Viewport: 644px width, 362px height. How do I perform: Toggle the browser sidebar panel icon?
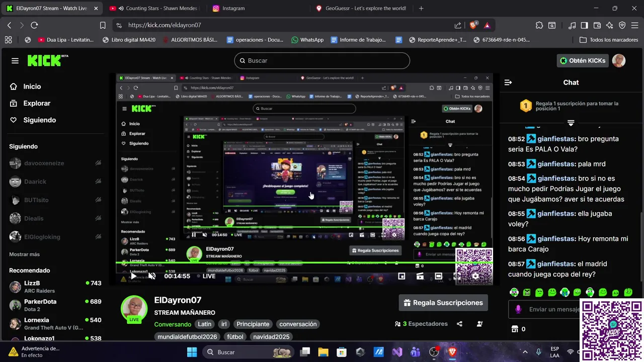584,25
